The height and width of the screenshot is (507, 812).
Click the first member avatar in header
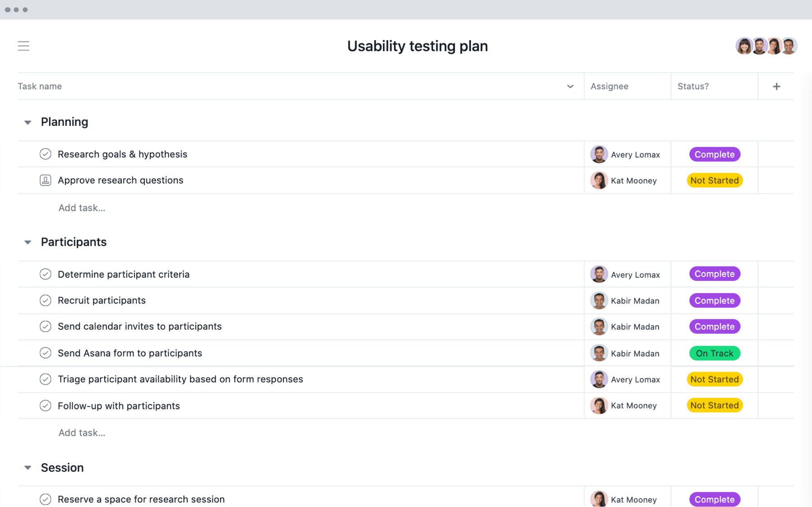pos(743,46)
